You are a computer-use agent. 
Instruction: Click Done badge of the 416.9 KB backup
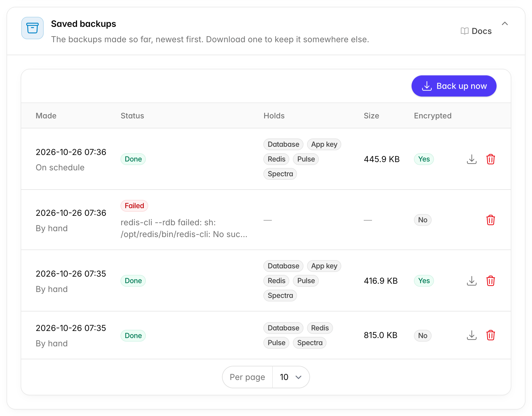tap(133, 281)
